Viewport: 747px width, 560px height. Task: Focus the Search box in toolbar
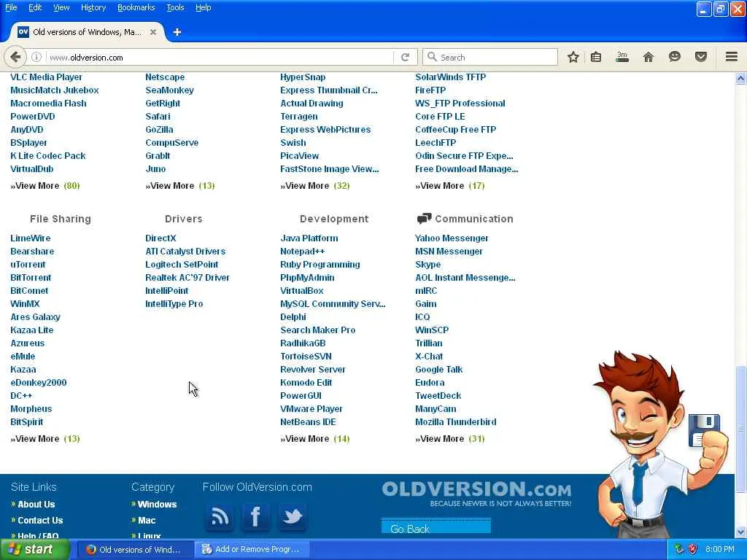(x=490, y=57)
